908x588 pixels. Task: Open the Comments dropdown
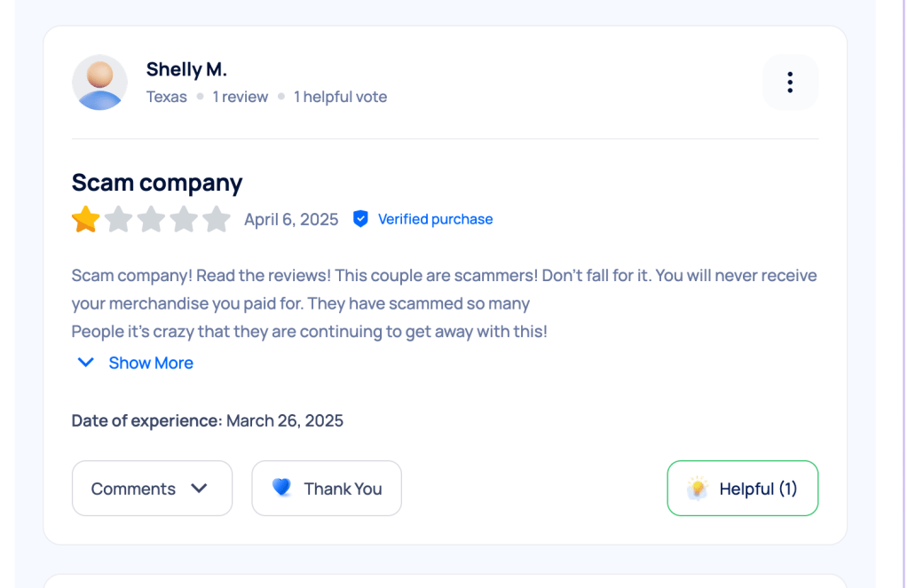coord(152,489)
